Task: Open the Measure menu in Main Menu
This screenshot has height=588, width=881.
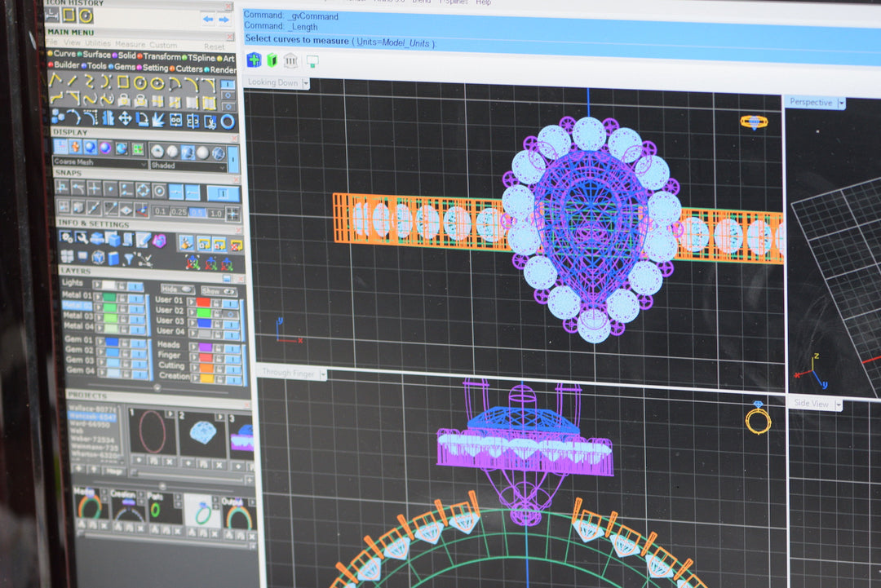Action: [x=130, y=44]
